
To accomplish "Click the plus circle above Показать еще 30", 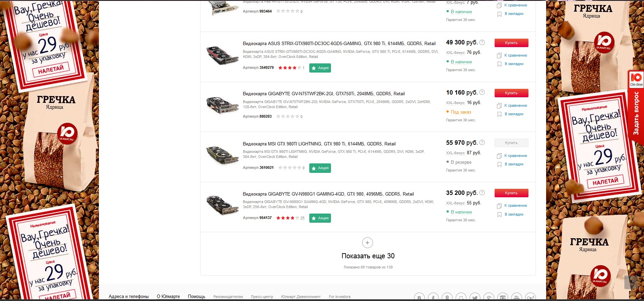I will 368,243.
